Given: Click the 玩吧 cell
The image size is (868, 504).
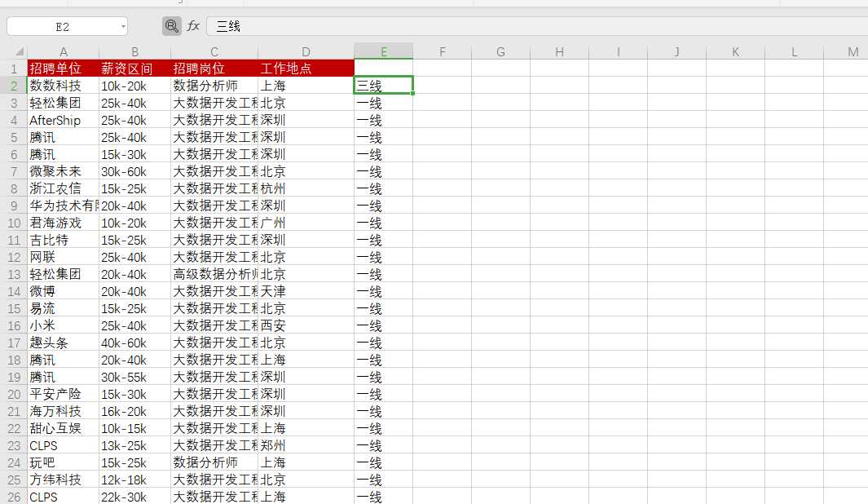Looking at the screenshot, I should [x=64, y=462].
